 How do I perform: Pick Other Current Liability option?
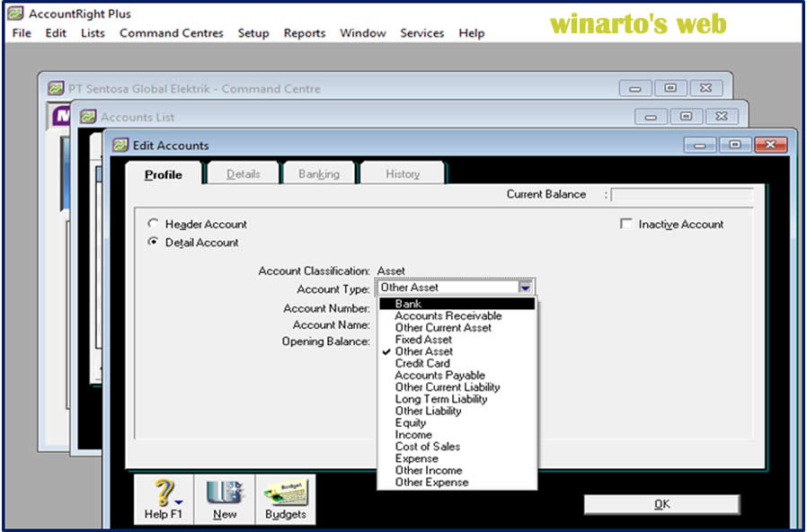click(457, 386)
